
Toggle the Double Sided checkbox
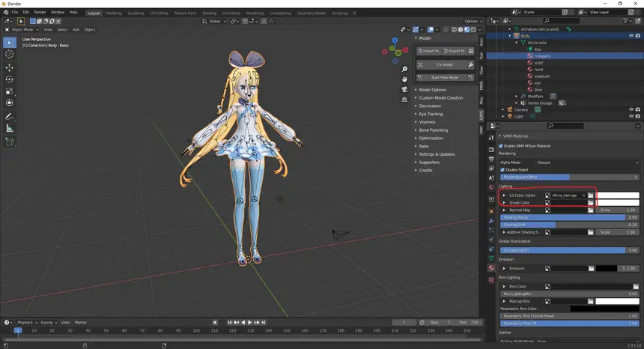tap(502, 170)
